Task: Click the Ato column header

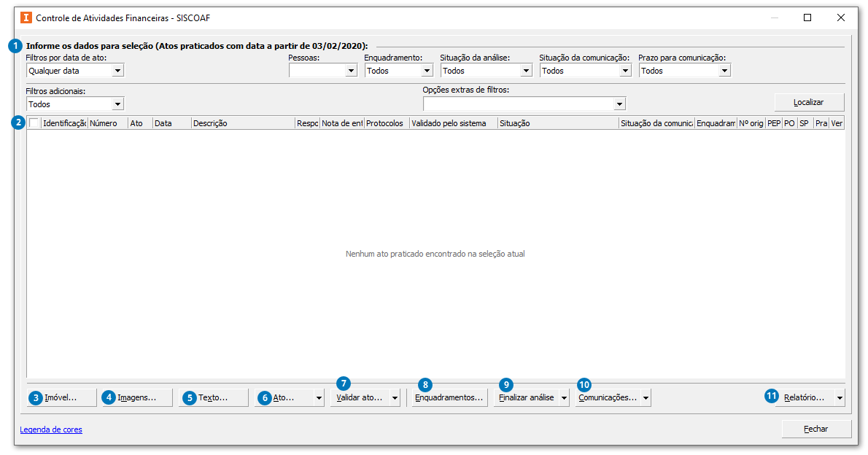Action: coord(141,123)
